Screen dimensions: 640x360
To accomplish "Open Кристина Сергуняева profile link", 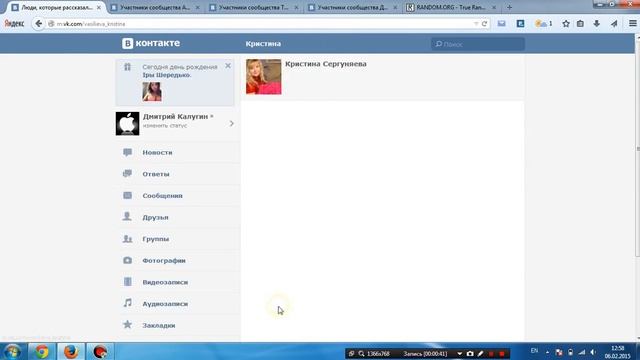I will pyautogui.click(x=326, y=64).
